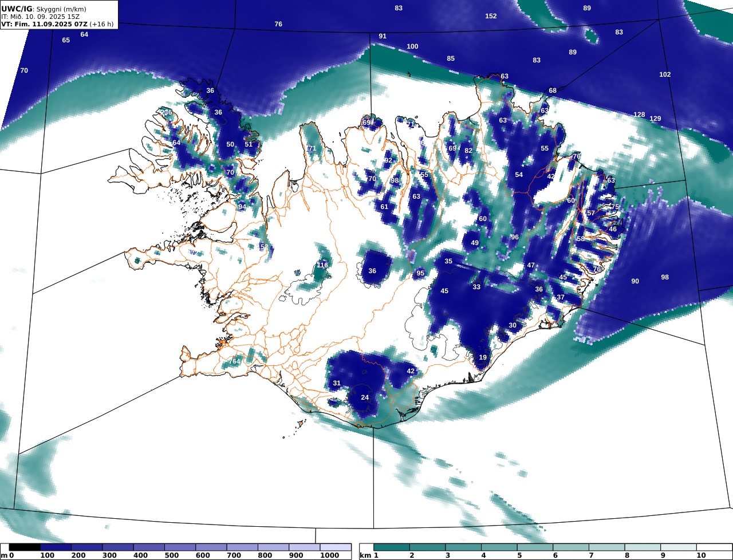Select the legend swatch between 100 and 200 m
This screenshot has height=560, width=733.
pos(56,547)
